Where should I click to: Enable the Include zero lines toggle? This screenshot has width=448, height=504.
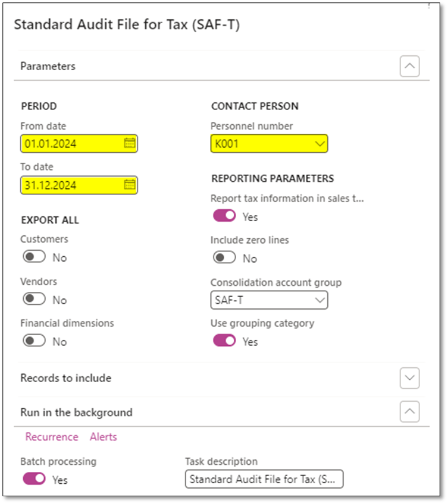(225, 258)
